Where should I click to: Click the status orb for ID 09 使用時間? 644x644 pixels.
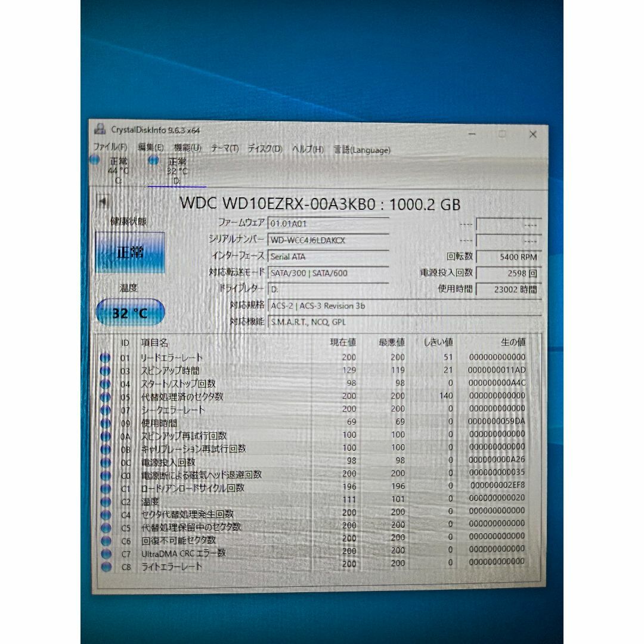coord(106,423)
